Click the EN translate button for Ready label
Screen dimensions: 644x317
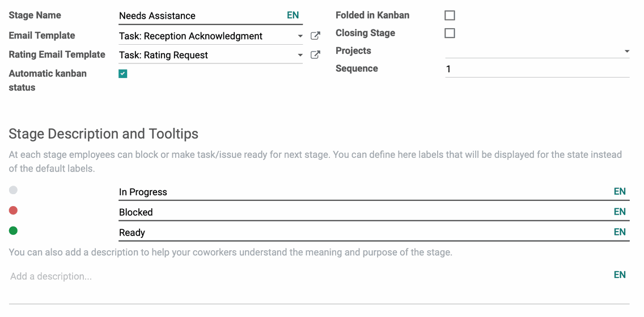pos(620,232)
